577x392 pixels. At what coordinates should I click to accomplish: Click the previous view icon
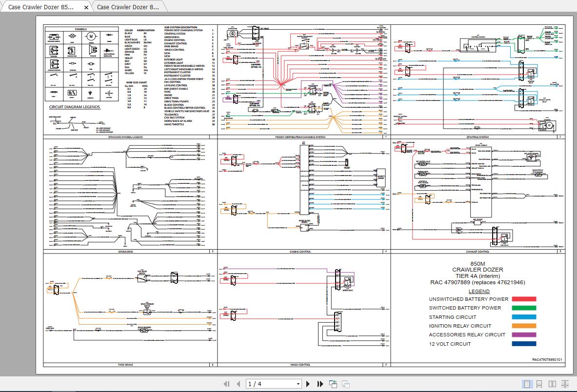334,384
